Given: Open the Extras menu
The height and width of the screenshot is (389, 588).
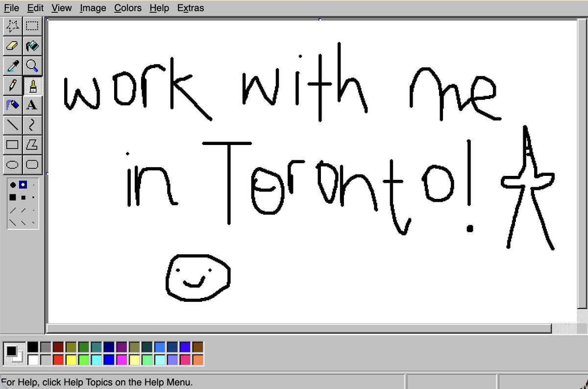Looking at the screenshot, I should click(191, 8).
